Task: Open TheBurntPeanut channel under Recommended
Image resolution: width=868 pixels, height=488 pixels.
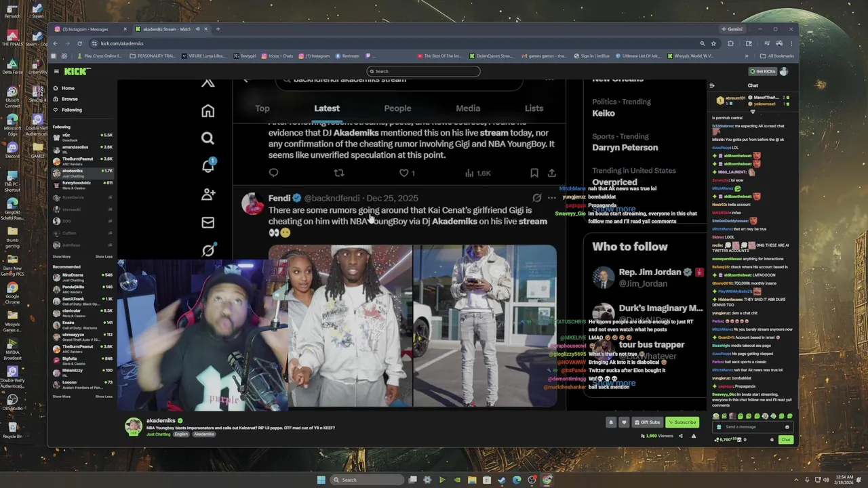Action: (x=82, y=348)
